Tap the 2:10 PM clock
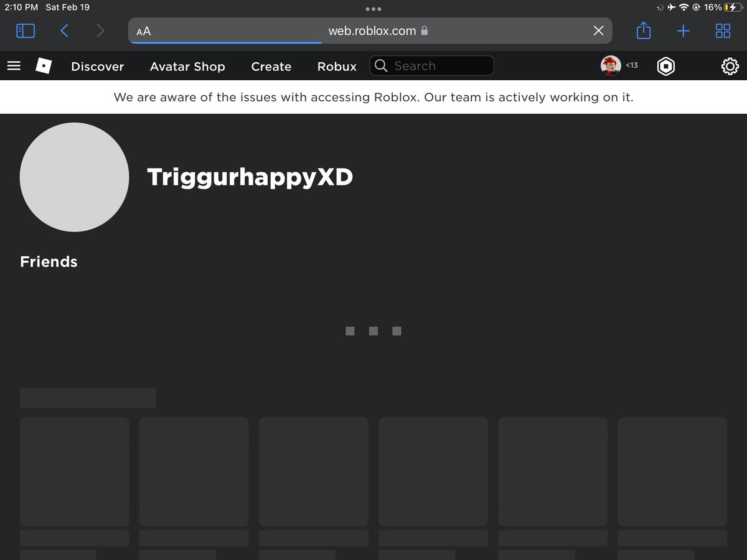The width and height of the screenshot is (747, 560). (x=21, y=7)
